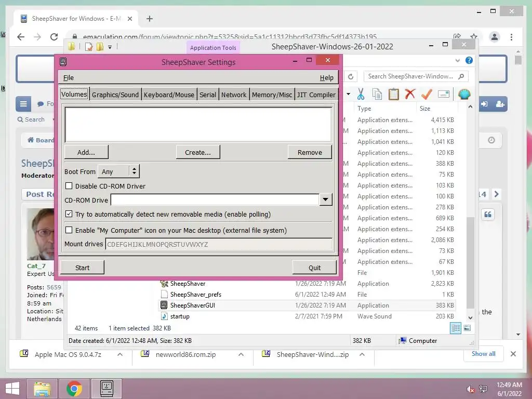Click the Create... button
This screenshot has width=532, height=399.
click(198, 152)
